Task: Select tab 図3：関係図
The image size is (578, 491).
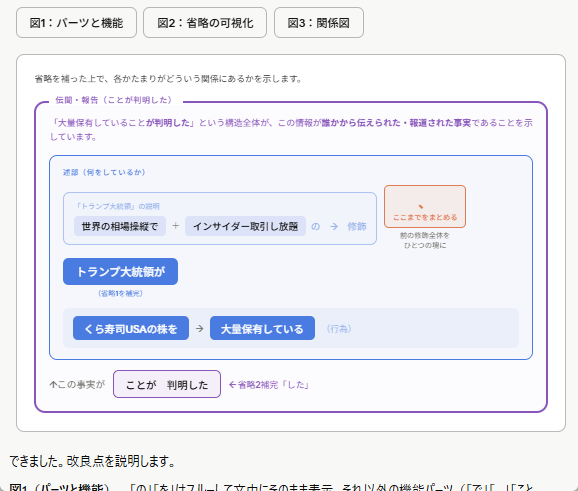Action: click(x=319, y=23)
